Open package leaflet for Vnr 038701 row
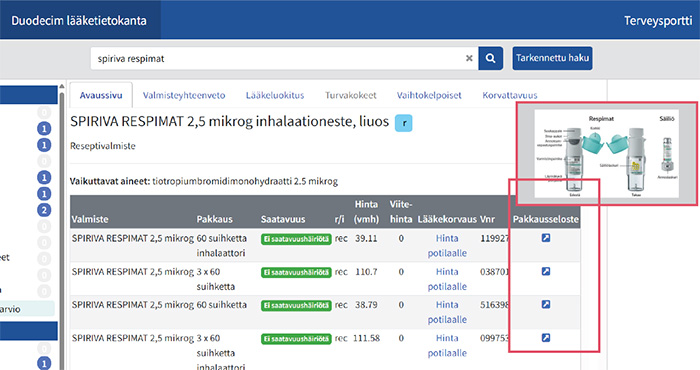Screen dimensions: 700x370 point(546,271)
